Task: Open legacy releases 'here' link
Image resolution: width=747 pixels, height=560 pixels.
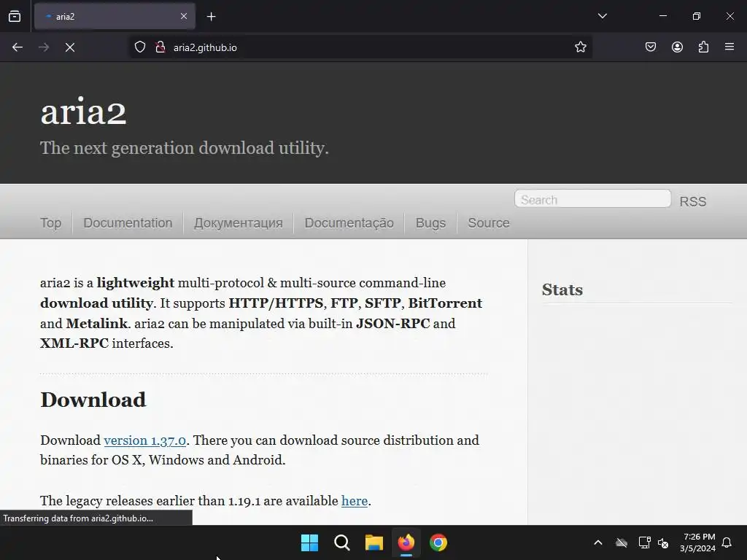Action: point(355,501)
